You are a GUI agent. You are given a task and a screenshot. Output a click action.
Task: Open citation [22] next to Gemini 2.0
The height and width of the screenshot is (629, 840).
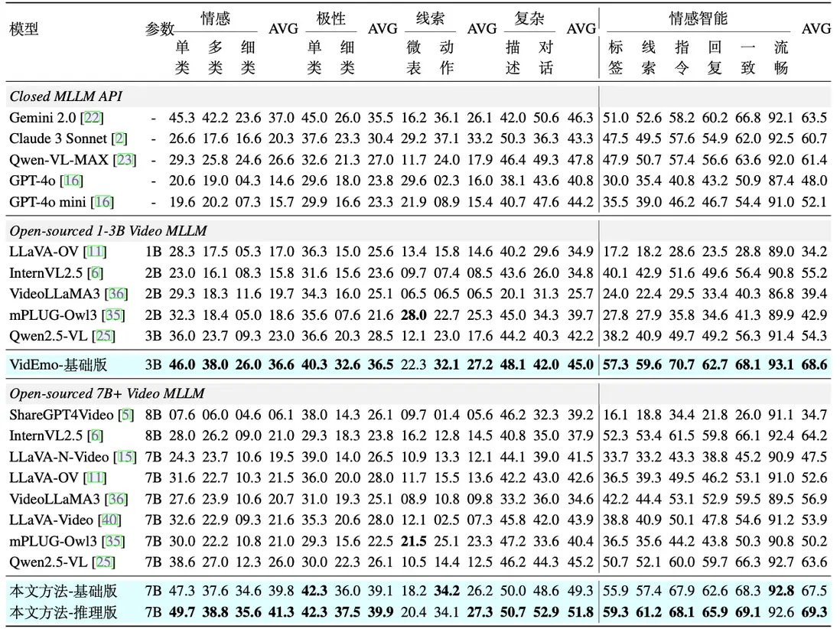point(92,117)
